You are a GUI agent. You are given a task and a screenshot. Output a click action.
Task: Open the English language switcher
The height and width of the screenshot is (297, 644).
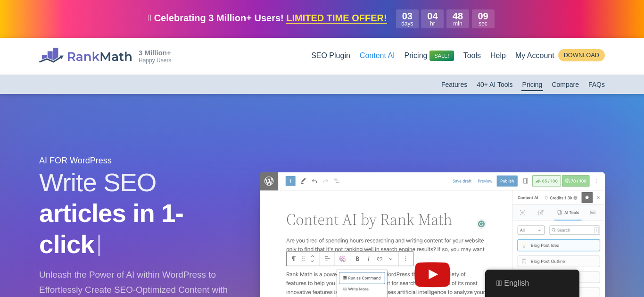(532, 283)
